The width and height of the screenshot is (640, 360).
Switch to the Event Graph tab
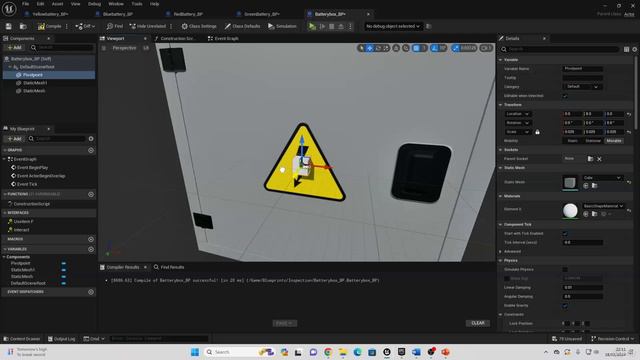click(x=223, y=38)
